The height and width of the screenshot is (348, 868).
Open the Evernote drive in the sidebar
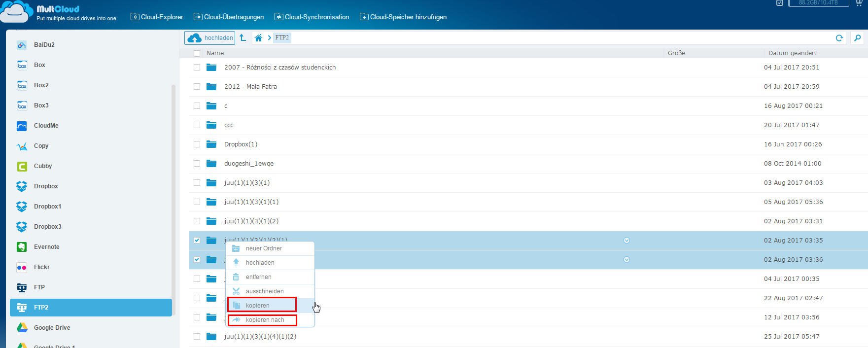[x=46, y=247]
